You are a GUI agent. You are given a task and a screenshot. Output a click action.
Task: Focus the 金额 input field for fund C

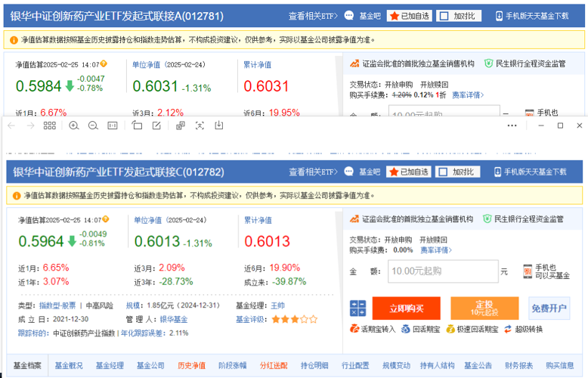pos(443,271)
